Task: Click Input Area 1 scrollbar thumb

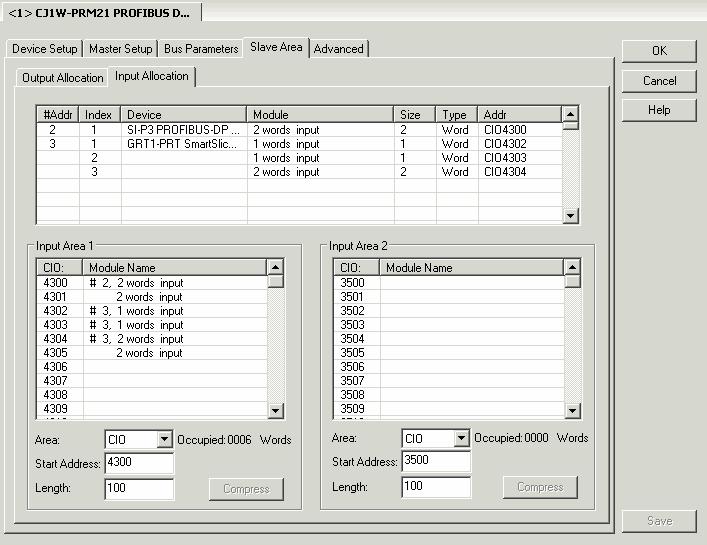Action: (275, 281)
